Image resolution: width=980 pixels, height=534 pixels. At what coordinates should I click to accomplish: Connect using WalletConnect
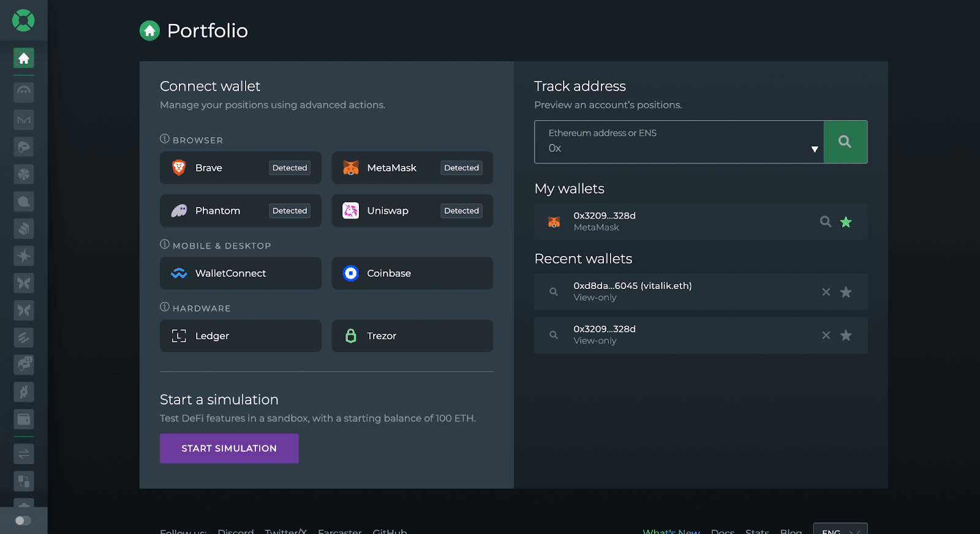(x=241, y=273)
